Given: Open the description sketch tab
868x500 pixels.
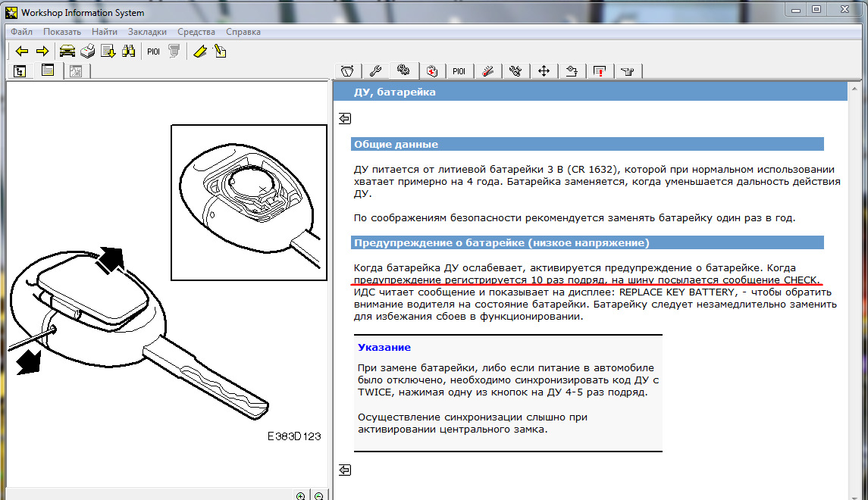Looking at the screenshot, I should 348,71.
